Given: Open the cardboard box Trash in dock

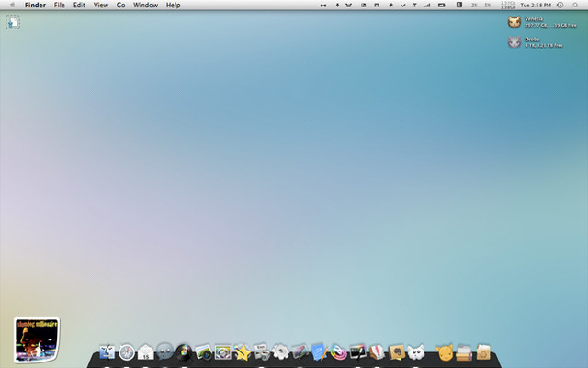Looking at the screenshot, I should pyautogui.click(x=483, y=352).
